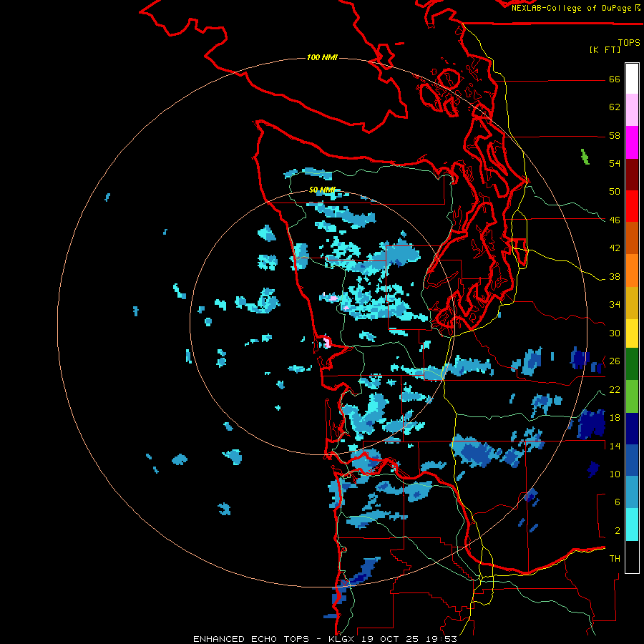Screen dimensions: 644x644
Task: Select the navy blue legend swatch
Action: 632,429
